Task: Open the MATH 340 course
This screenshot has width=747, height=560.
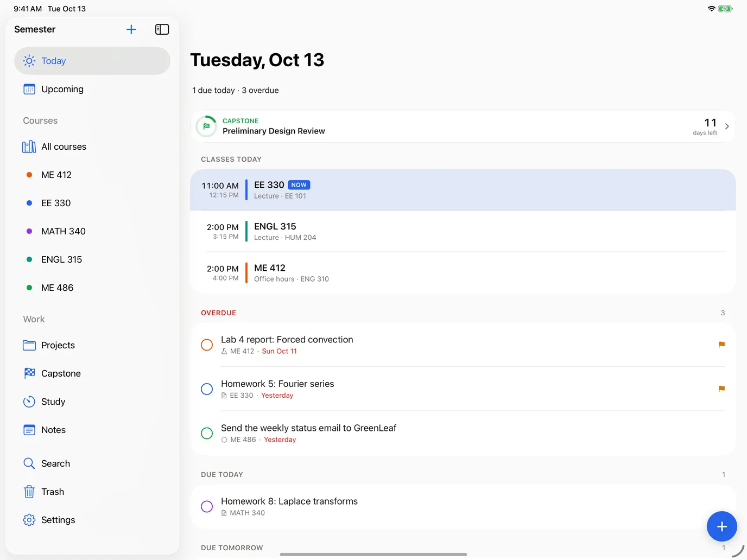Action: tap(92, 231)
